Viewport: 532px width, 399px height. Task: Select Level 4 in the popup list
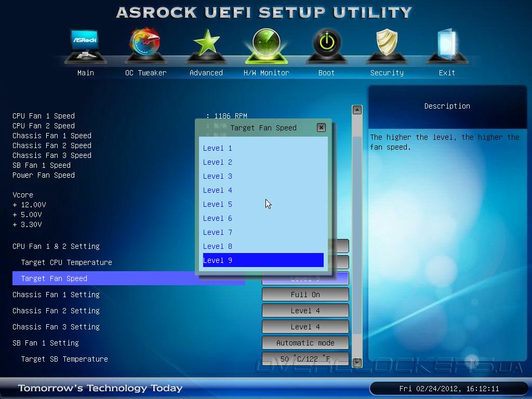[x=263, y=190]
